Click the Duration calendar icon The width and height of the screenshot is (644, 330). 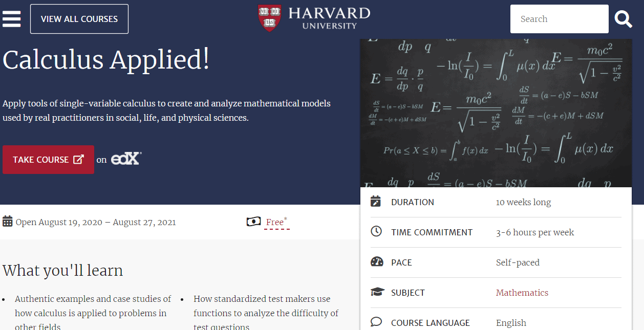(376, 202)
